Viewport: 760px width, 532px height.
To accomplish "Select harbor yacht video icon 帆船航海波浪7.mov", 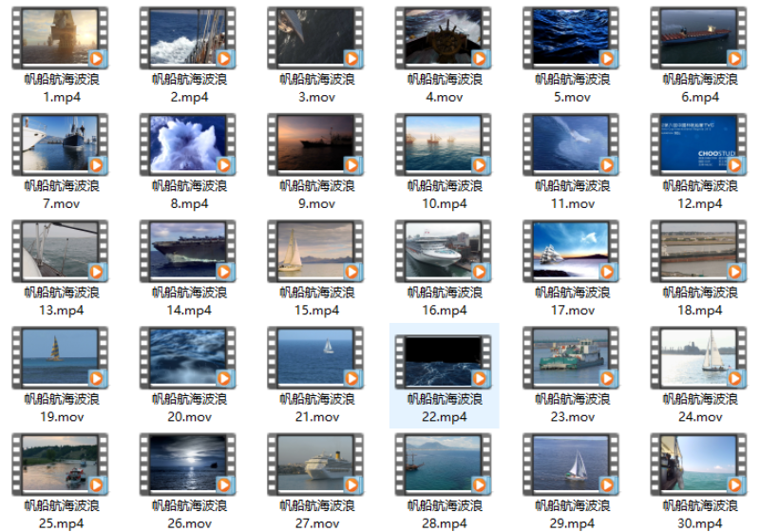I will 60,144.
